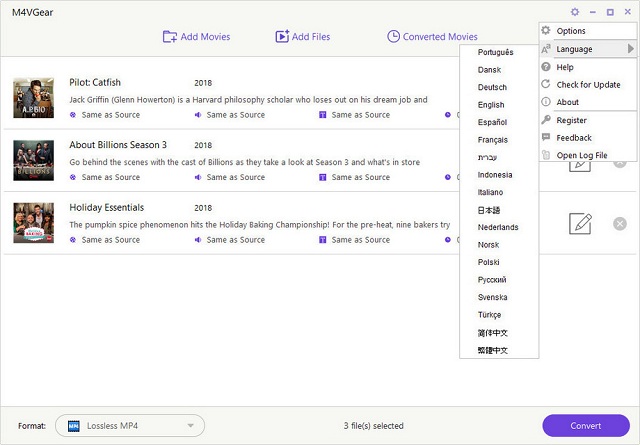Screen dimensions: 640x445
Task: Click the Options gear icon in menu
Action: point(546,31)
